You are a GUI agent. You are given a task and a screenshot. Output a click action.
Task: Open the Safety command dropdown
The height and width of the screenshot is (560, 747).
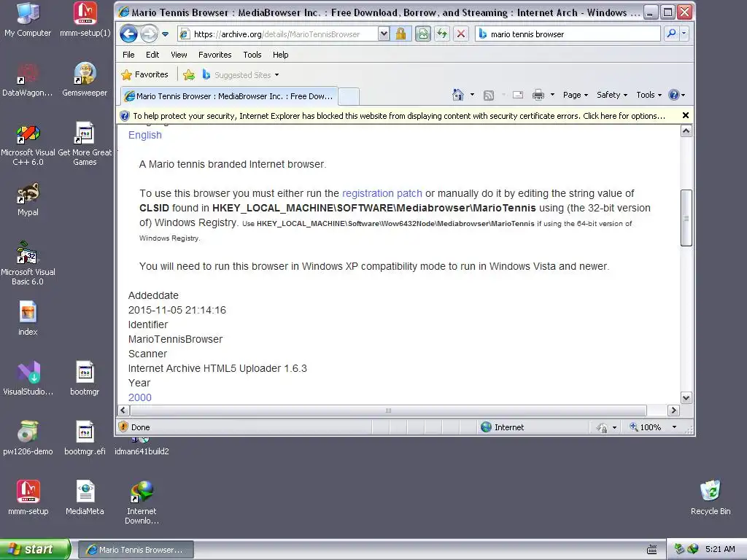pos(612,95)
